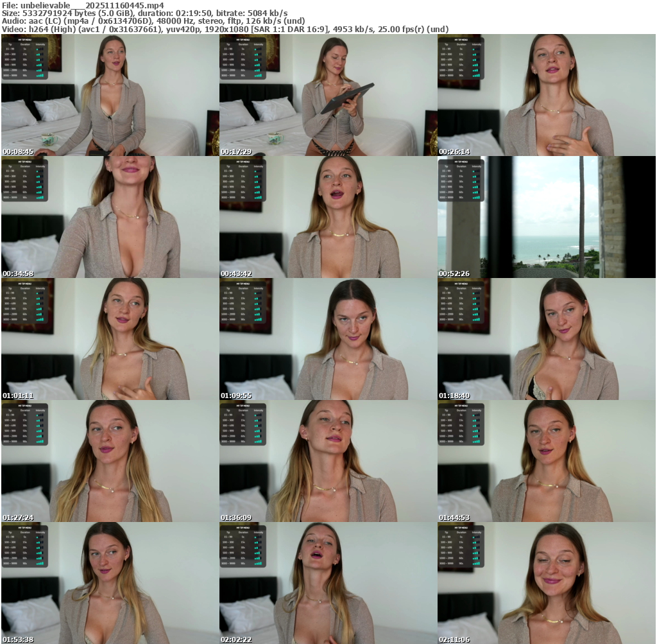This screenshot has height=644, width=657.
Task: Select the thumbnail frame at 01:01:11
Action: point(110,339)
